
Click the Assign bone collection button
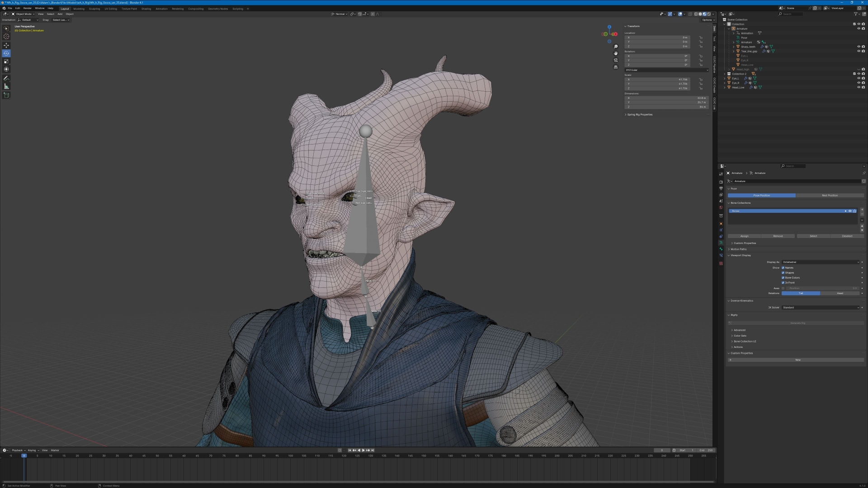tap(744, 236)
